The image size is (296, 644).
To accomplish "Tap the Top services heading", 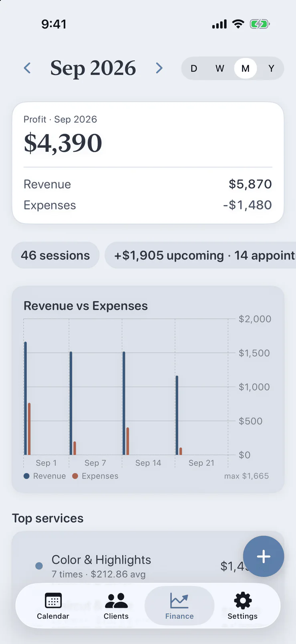I will [48, 518].
